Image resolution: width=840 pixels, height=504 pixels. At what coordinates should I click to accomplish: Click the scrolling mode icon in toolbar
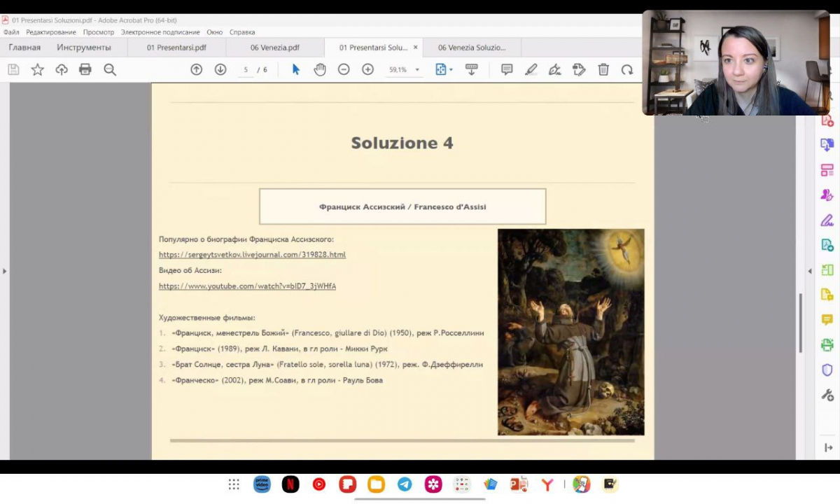pos(471,69)
